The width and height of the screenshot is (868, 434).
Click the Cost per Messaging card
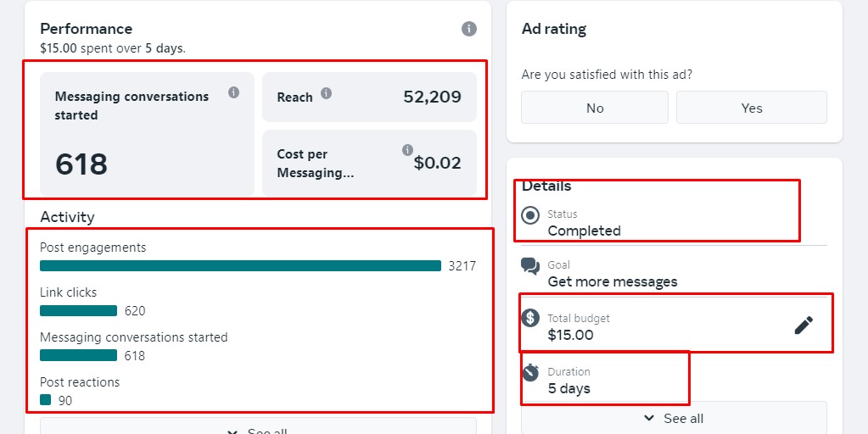point(369,163)
